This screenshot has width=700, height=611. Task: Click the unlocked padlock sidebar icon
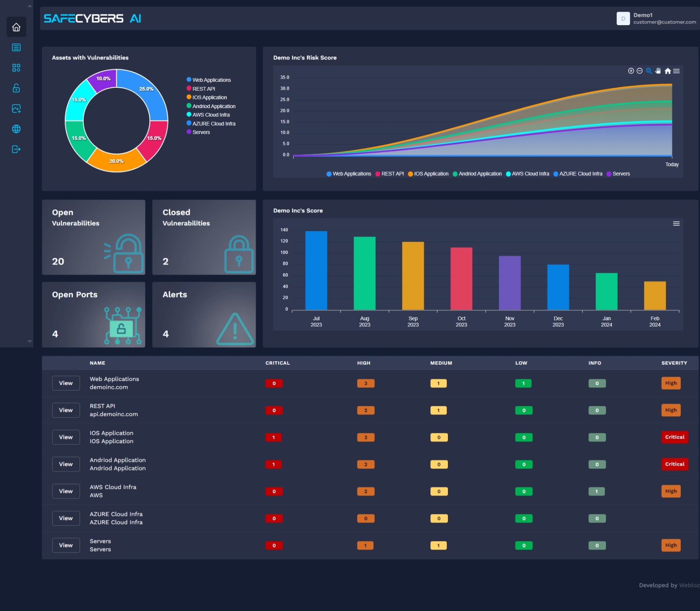coord(16,88)
